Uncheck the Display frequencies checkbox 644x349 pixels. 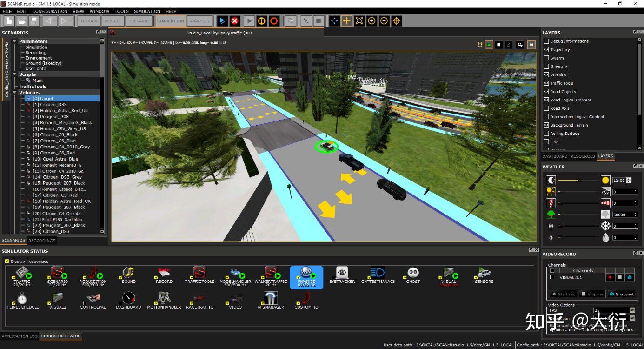[x=7, y=262]
